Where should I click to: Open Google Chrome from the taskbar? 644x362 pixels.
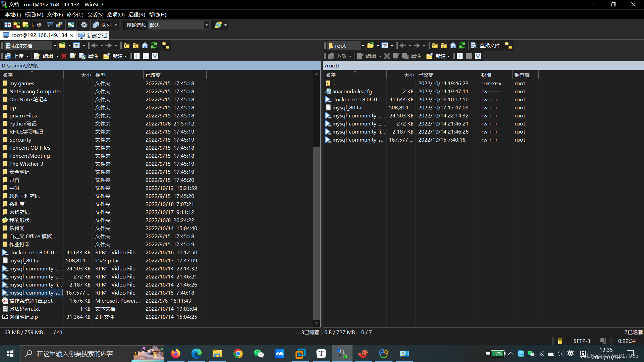(x=238, y=354)
